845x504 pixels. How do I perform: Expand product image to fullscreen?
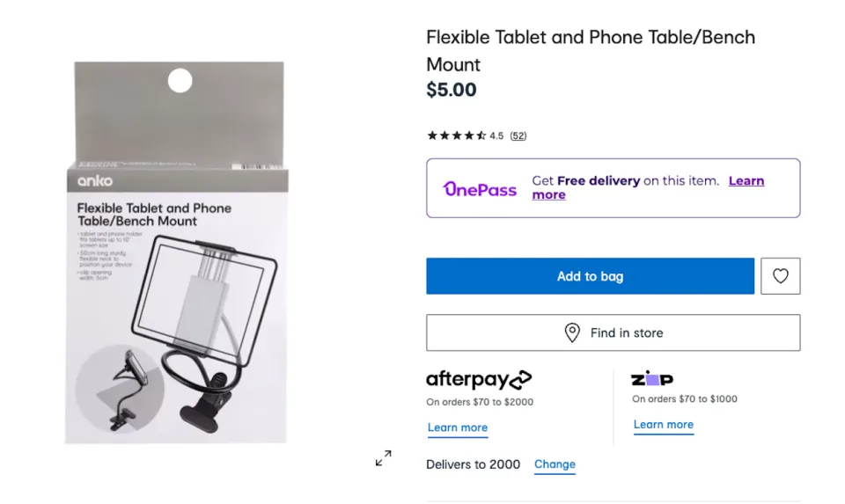383,458
